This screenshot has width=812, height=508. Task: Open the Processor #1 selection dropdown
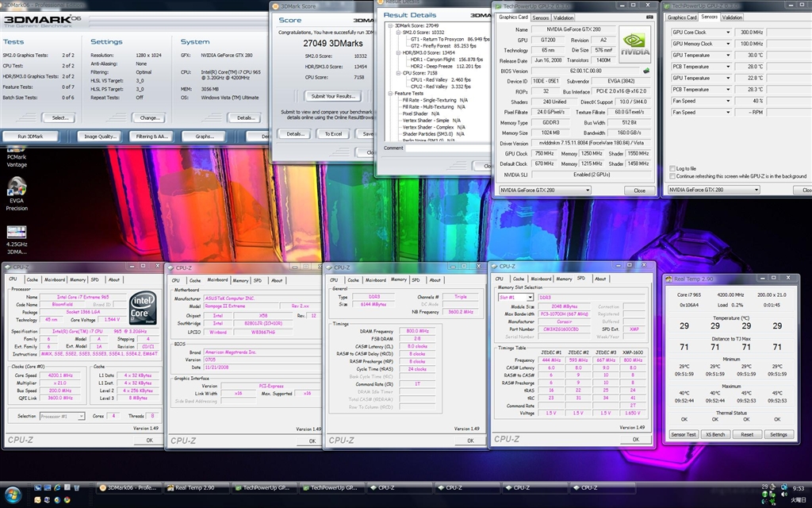point(80,416)
